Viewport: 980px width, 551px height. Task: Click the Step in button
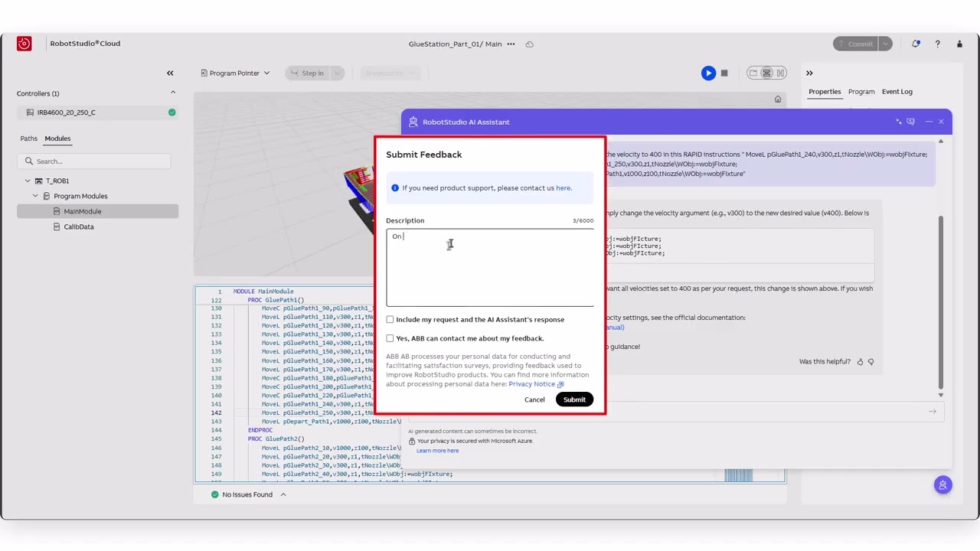pyautogui.click(x=308, y=73)
